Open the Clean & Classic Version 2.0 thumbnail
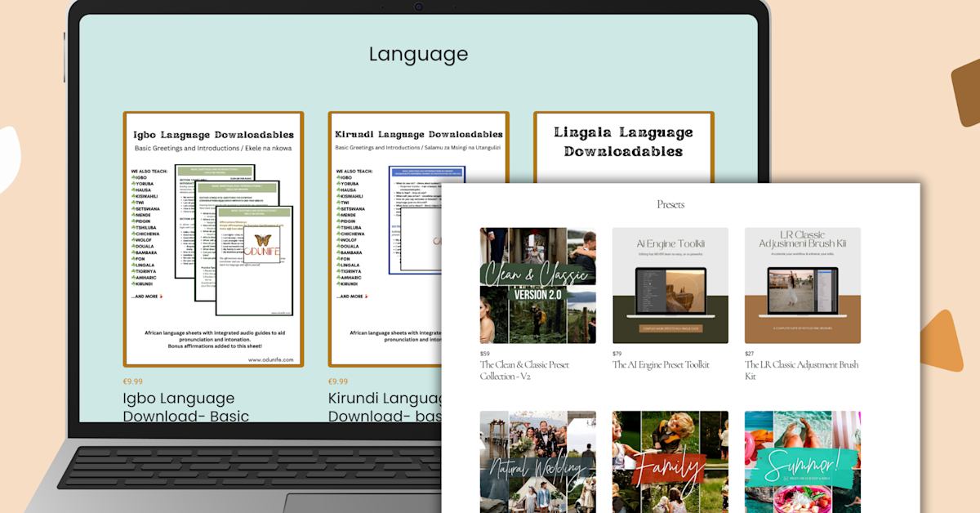980x513 pixels. (x=537, y=285)
